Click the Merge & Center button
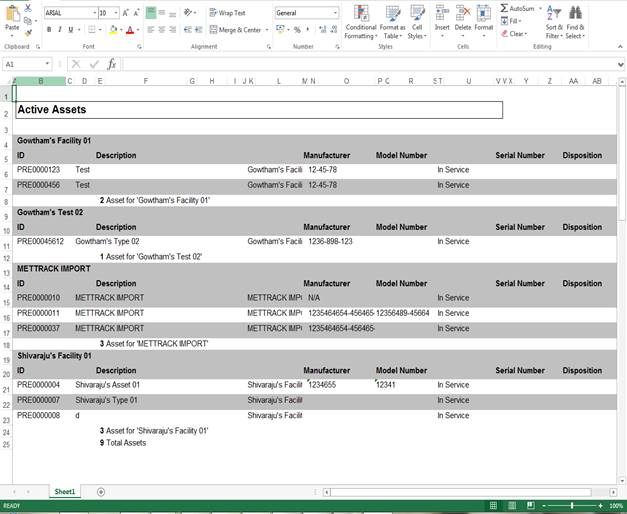627x514 pixels. (236, 30)
